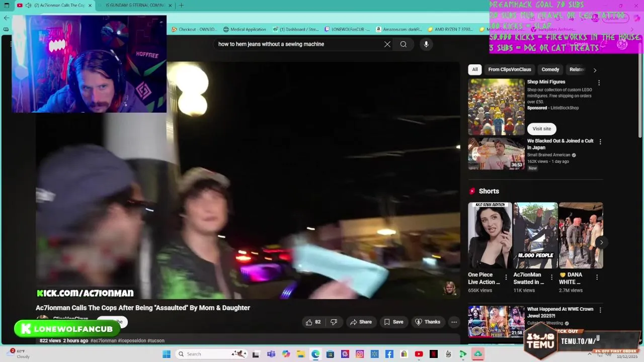Image resolution: width=644 pixels, height=362 pixels.
Task: Open options for We Blacked Out video
Action: click(x=600, y=142)
